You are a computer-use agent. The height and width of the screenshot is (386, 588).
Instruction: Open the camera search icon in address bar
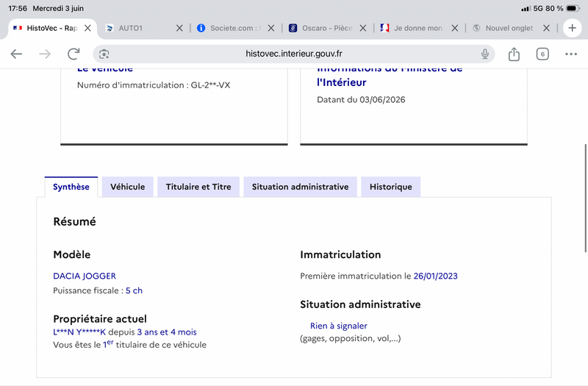coord(104,54)
